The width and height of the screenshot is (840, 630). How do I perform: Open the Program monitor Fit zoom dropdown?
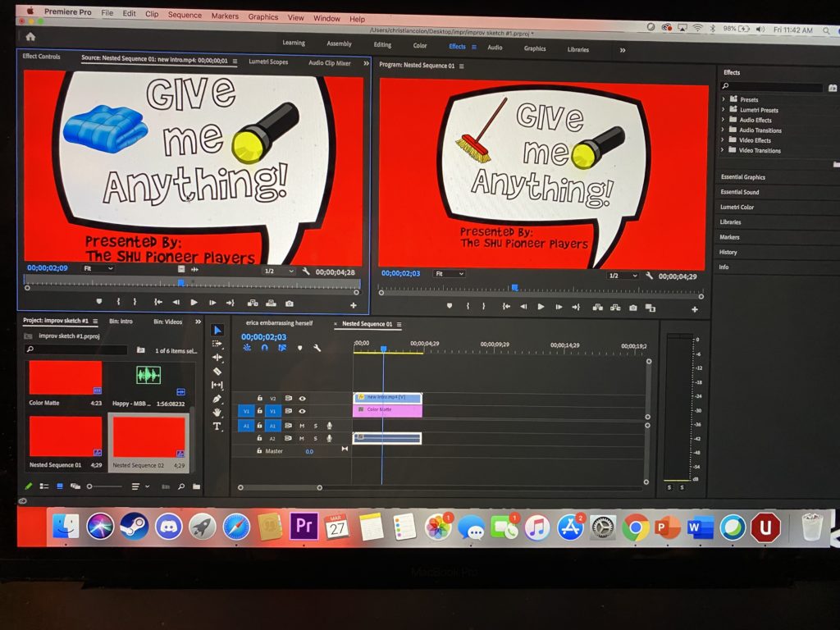point(450,274)
